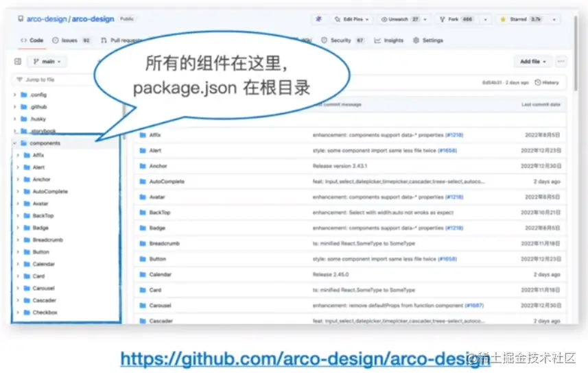Select AutoComplete folder in sidebar tree

50,191
